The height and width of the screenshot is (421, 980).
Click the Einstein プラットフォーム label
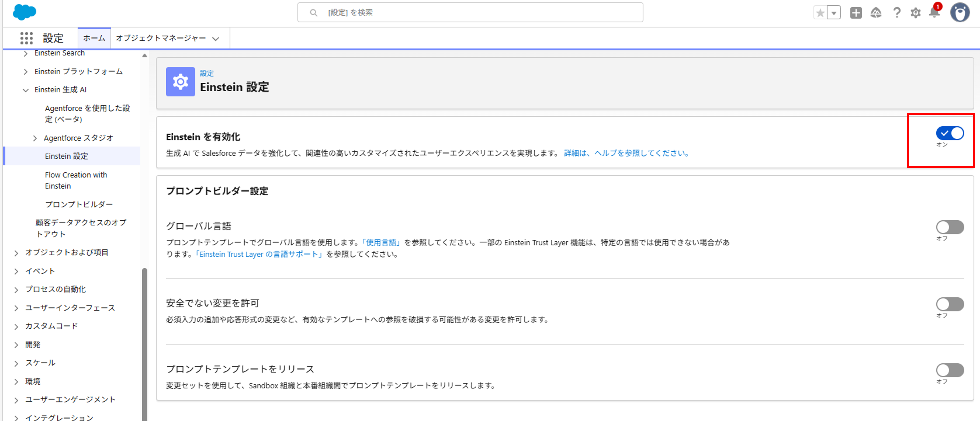[78, 71]
